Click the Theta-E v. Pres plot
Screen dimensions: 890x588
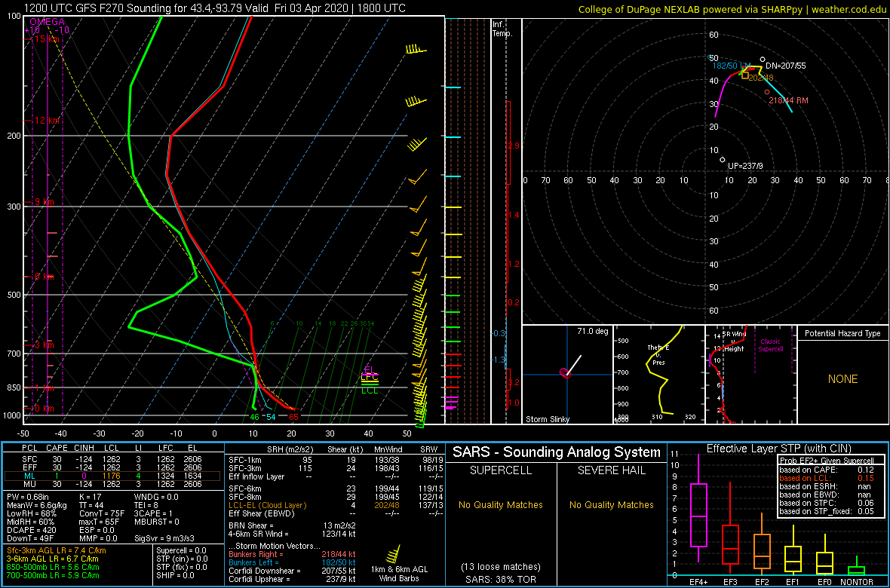coord(658,375)
